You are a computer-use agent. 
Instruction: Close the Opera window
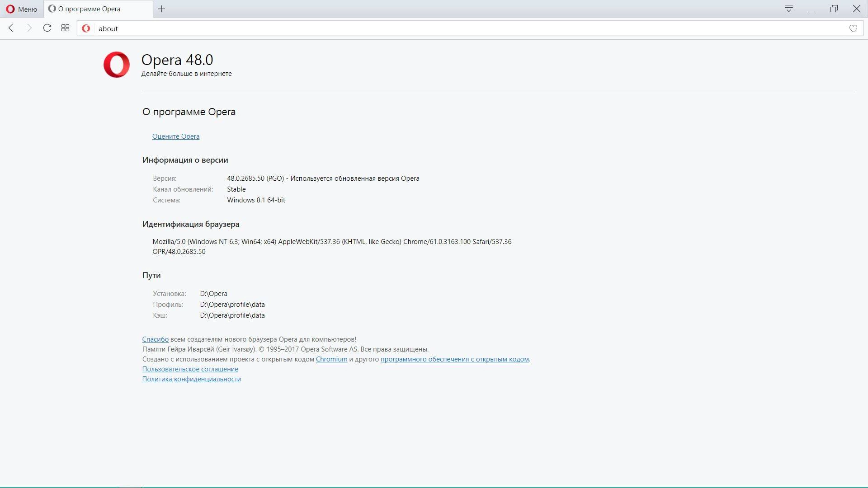857,9
